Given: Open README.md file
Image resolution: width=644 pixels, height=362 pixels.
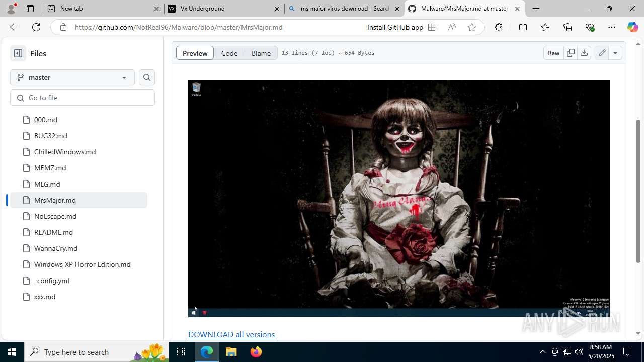Looking at the screenshot, I should pyautogui.click(x=54, y=232).
